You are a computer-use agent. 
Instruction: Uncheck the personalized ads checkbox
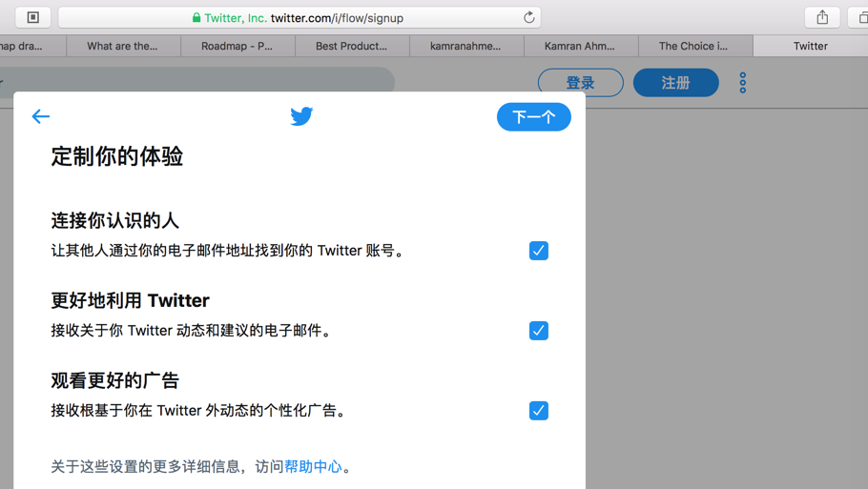(x=539, y=411)
